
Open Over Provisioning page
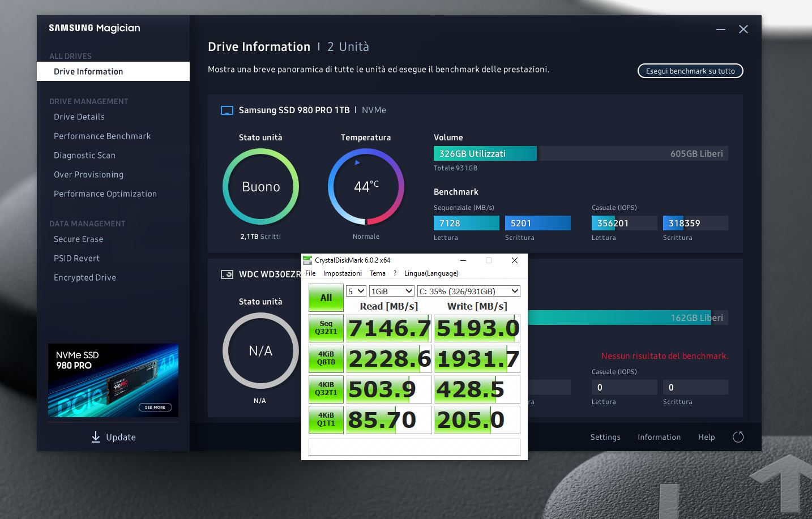[x=88, y=174]
